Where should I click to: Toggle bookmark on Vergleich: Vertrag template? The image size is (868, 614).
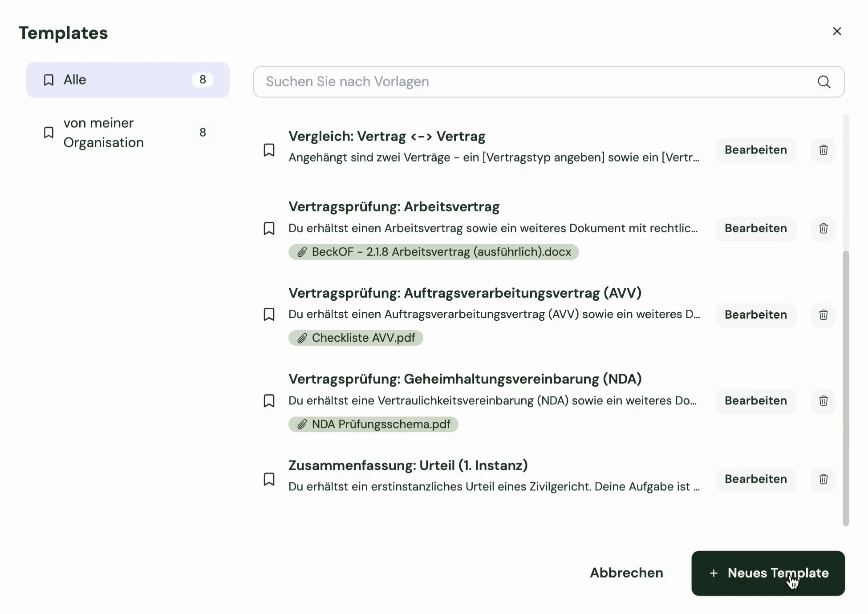269,150
